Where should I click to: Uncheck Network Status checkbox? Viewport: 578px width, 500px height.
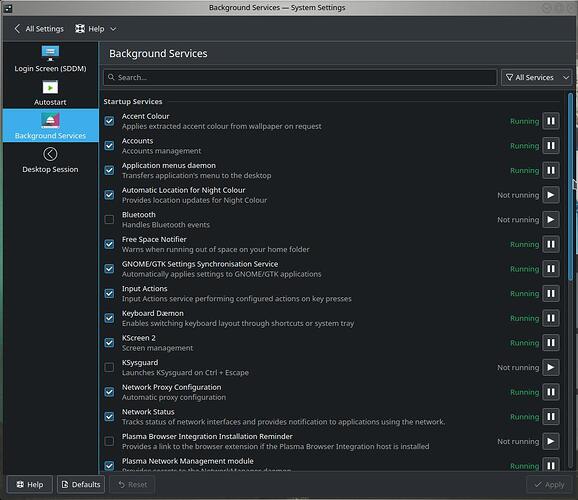(109, 417)
